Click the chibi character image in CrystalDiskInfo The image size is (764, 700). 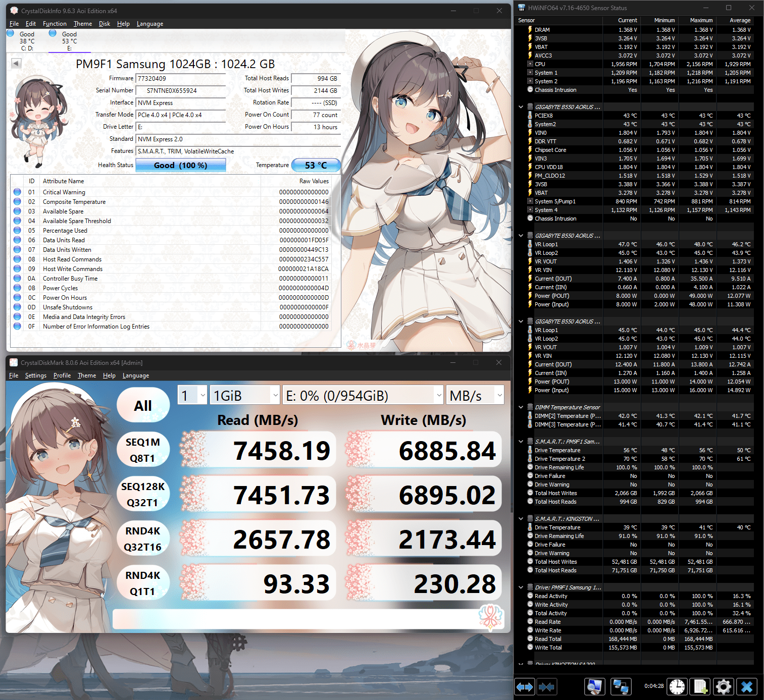click(x=38, y=121)
